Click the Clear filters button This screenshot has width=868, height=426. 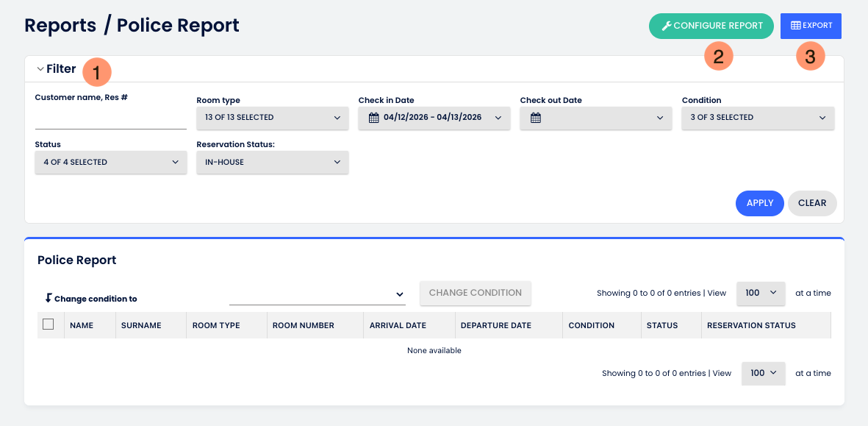(x=811, y=203)
